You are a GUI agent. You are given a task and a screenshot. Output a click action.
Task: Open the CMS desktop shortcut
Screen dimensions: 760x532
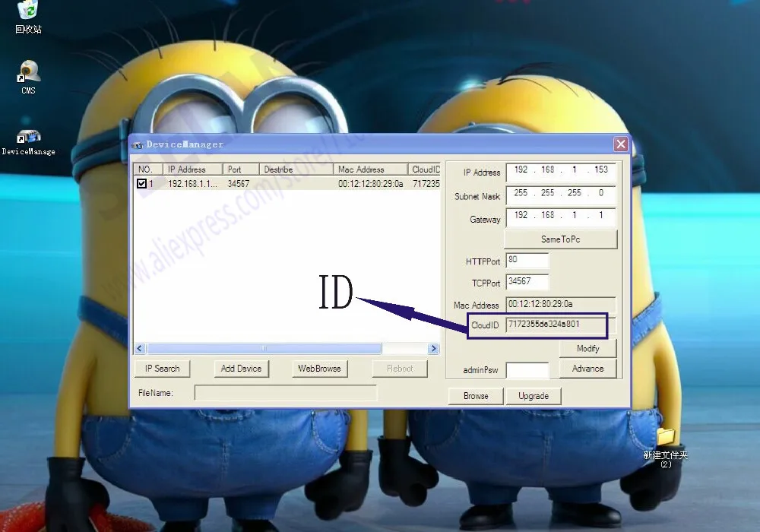click(29, 77)
